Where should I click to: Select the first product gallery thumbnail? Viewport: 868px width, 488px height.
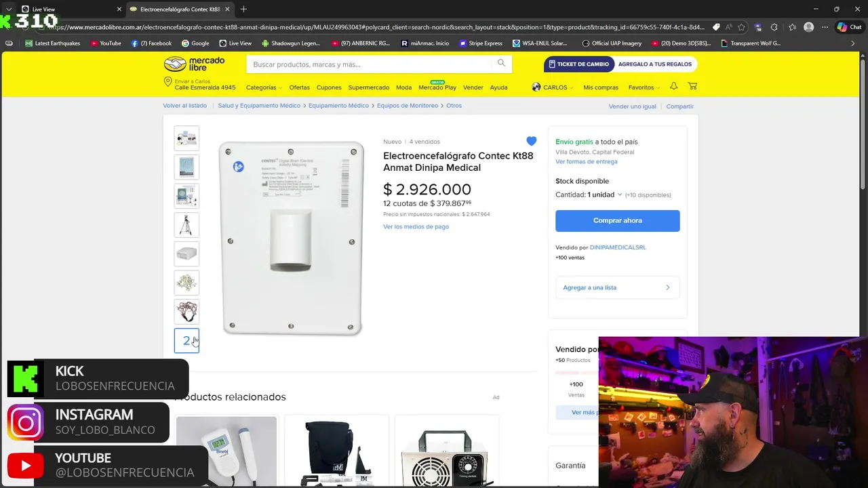[186, 138]
